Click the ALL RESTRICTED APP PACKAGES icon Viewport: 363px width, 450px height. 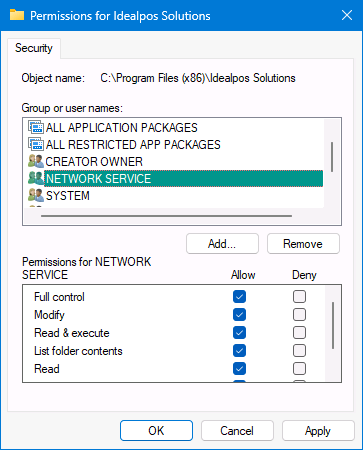[x=36, y=144]
